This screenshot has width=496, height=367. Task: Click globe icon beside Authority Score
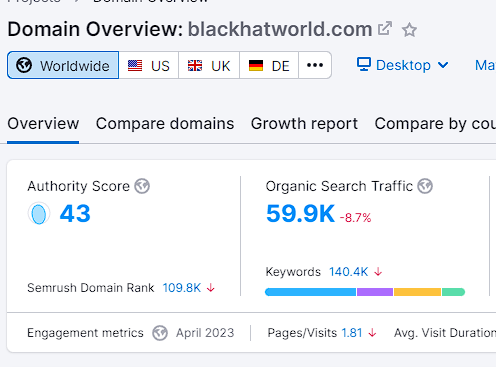click(x=142, y=186)
